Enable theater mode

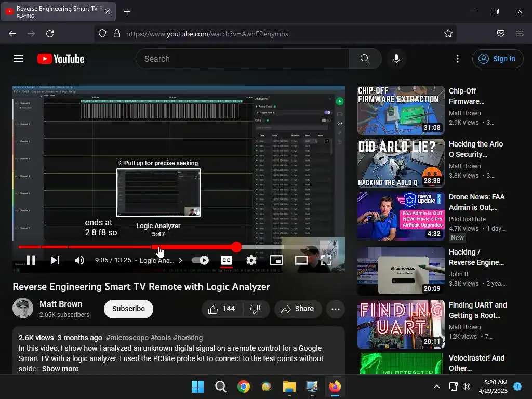[301, 260]
